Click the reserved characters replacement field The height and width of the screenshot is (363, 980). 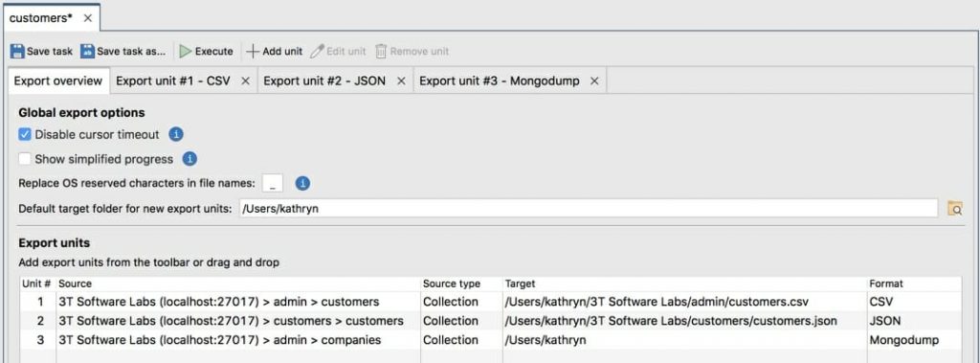coord(273,183)
